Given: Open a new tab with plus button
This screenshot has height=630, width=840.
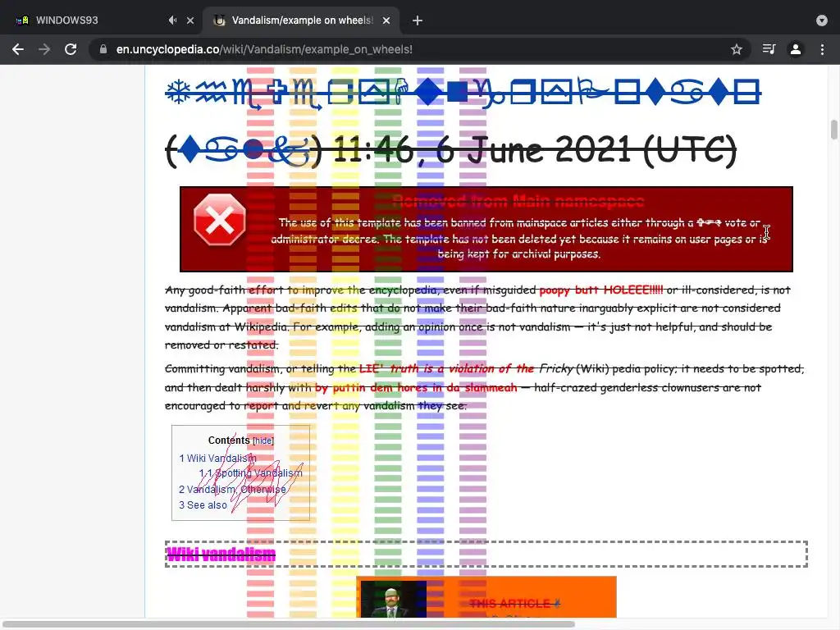Looking at the screenshot, I should pyautogui.click(x=418, y=21).
